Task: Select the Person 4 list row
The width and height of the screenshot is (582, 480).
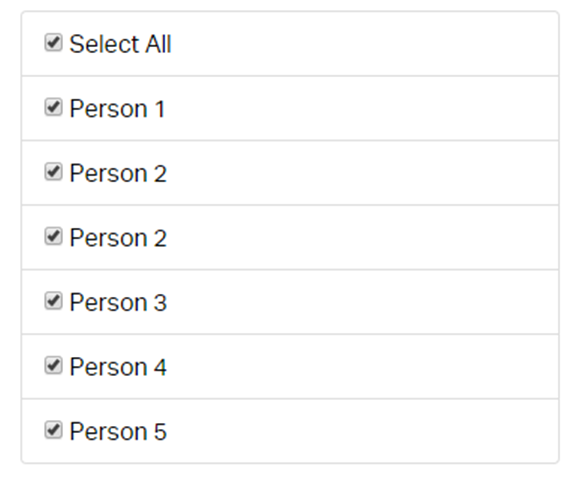Action: (x=290, y=367)
